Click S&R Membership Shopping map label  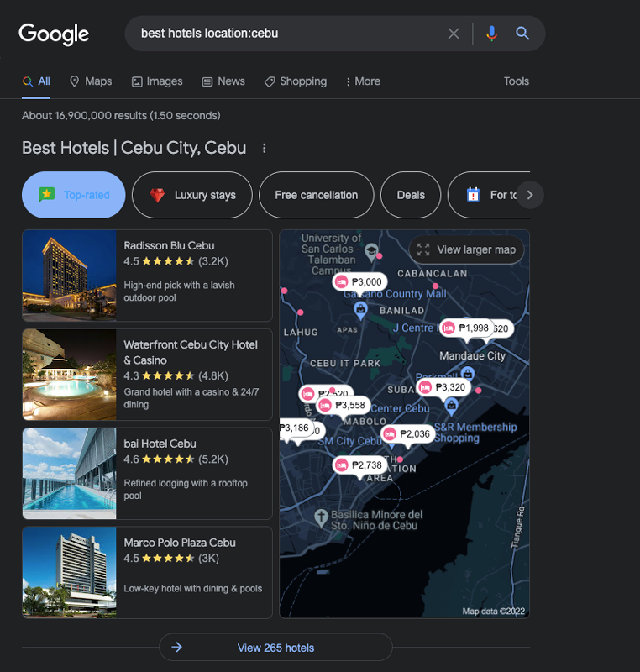(x=475, y=433)
